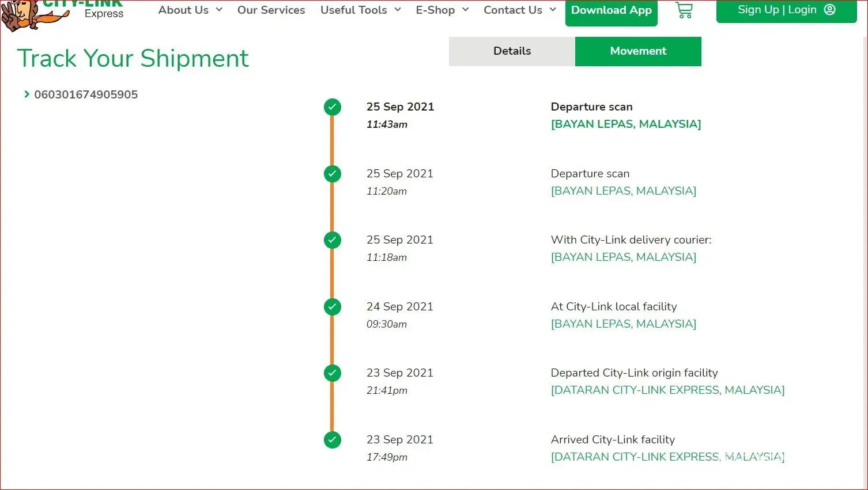
Task: Click checkmark for 17:49pm arrived facility event
Action: (x=333, y=440)
